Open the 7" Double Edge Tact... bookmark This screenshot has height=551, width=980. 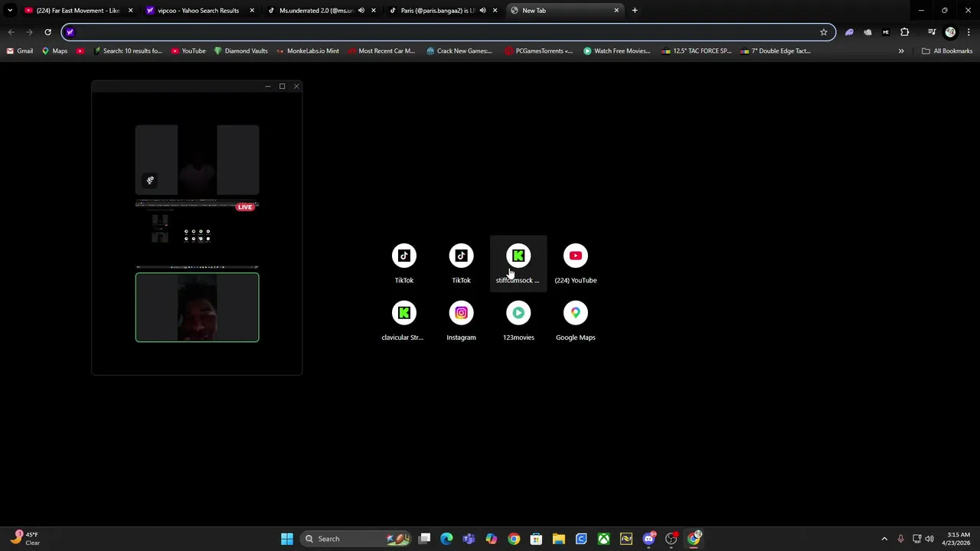[x=775, y=51]
